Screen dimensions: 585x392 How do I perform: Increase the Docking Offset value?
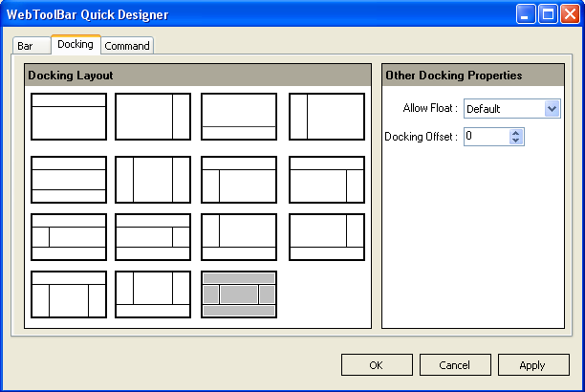point(516,133)
